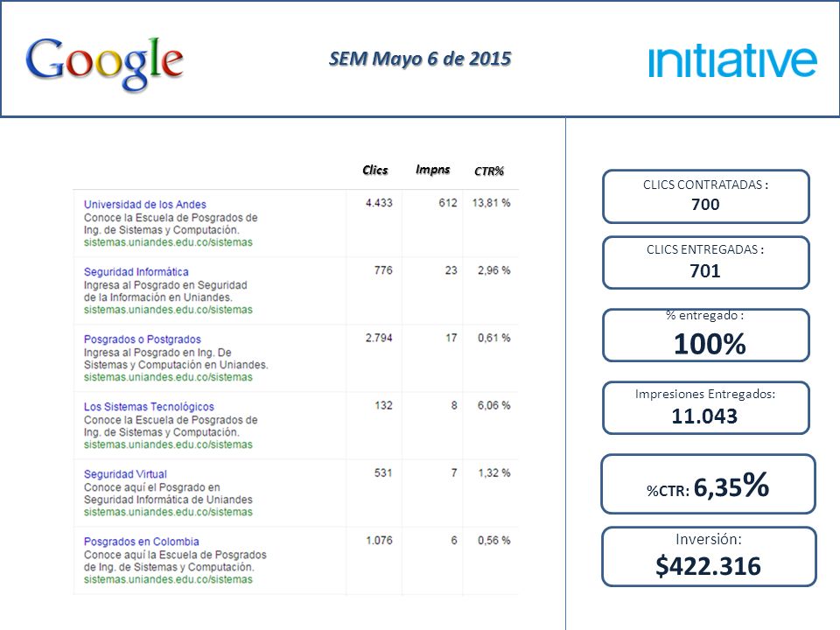Select the clicks value 1.076
Screen dimensions: 840x630
tap(379, 541)
